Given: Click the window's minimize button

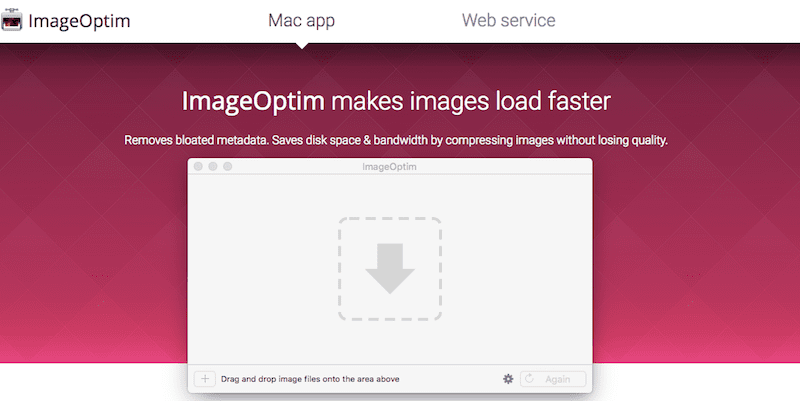Looking at the screenshot, I should pos(213,166).
